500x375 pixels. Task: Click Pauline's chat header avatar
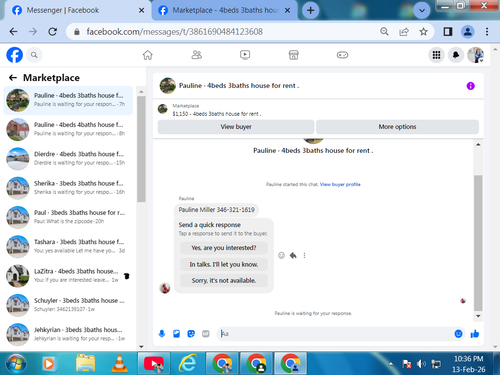(x=167, y=86)
